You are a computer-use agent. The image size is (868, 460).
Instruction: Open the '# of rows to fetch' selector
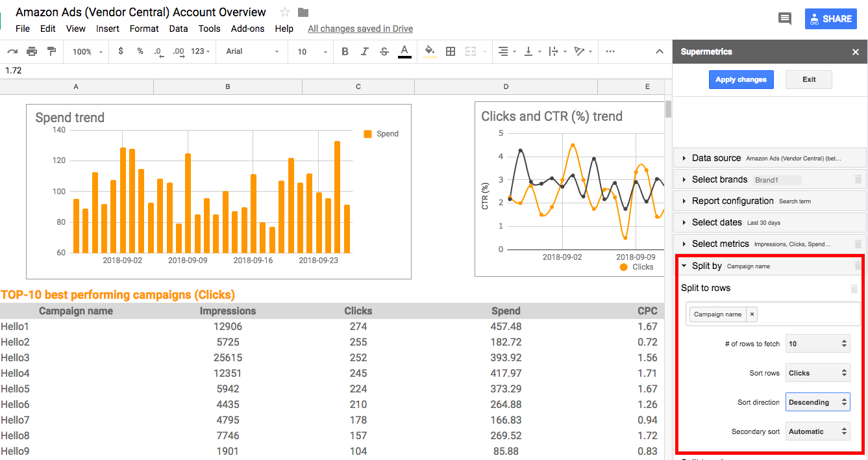click(x=817, y=344)
